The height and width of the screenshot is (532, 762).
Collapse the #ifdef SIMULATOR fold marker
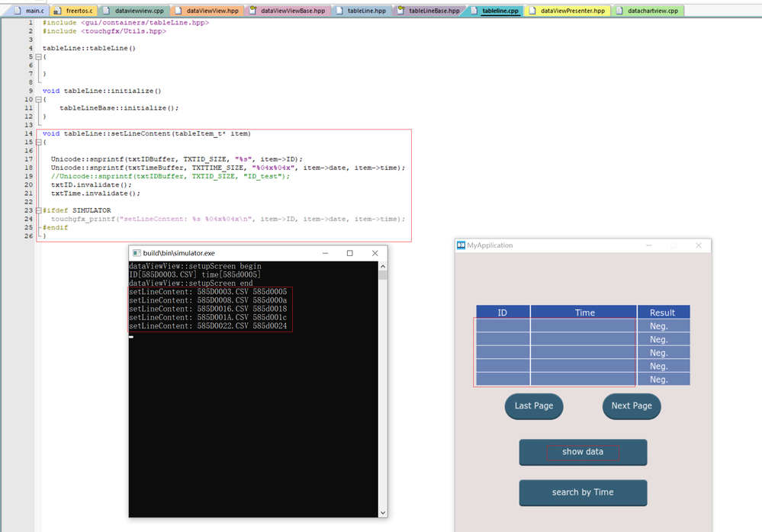[x=38, y=210]
